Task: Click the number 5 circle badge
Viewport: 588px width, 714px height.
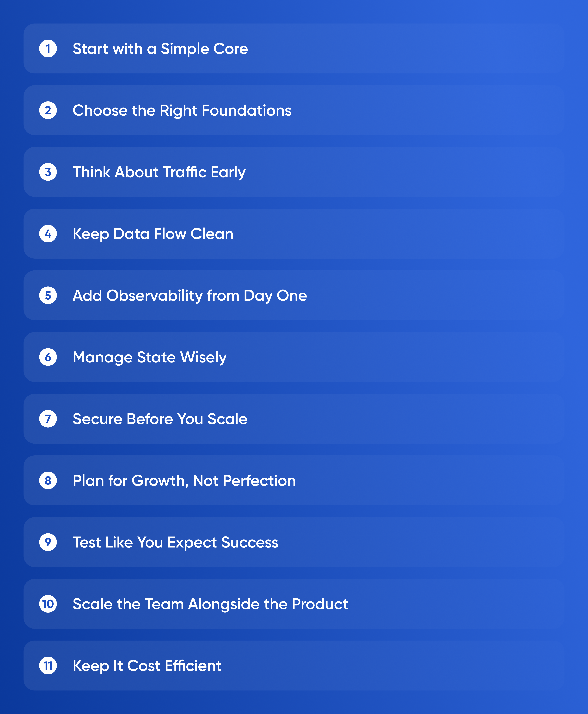Action: coord(48,295)
